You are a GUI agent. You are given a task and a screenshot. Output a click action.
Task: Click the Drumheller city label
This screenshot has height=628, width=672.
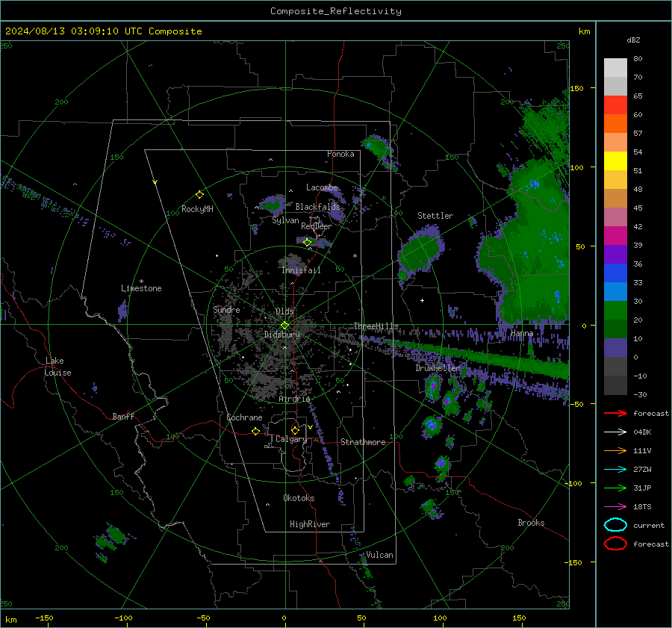(438, 368)
